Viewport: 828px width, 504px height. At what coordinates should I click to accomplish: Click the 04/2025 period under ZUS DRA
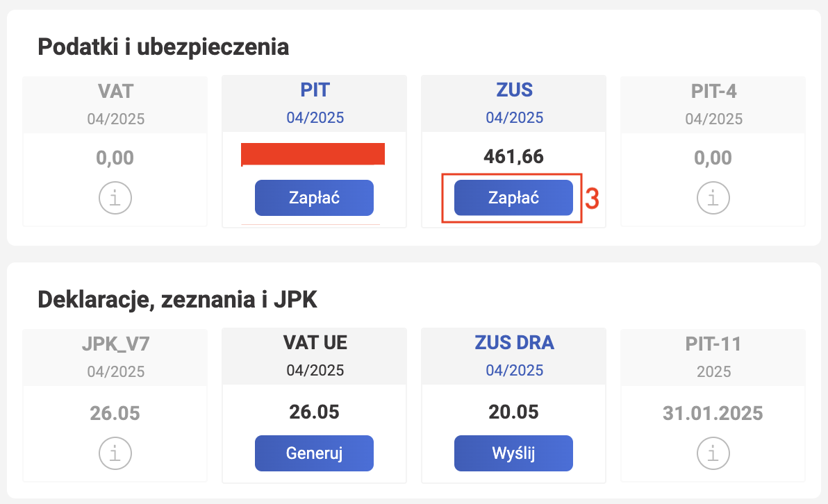click(514, 371)
